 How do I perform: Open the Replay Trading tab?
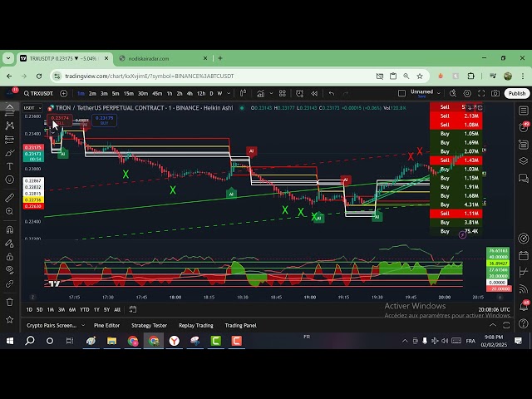pyautogui.click(x=196, y=325)
